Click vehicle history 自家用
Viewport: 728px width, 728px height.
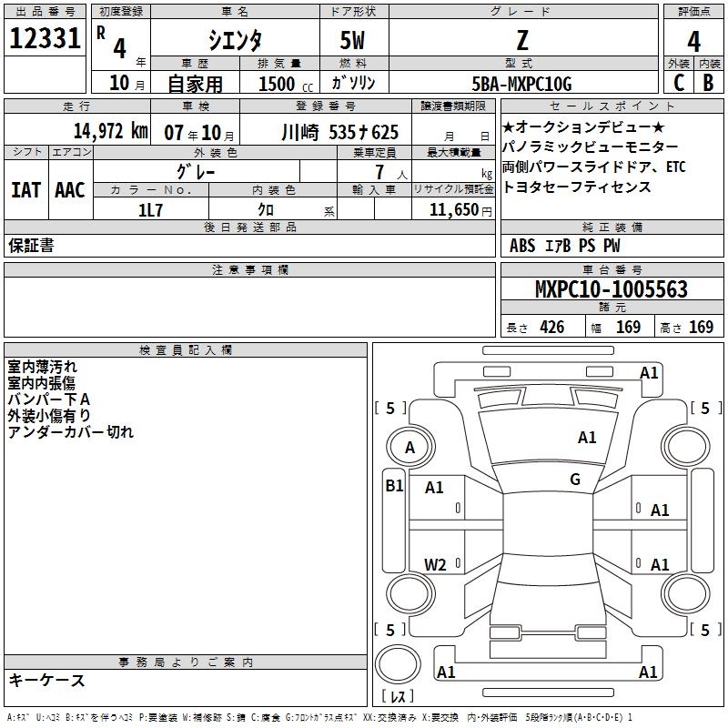point(195,84)
